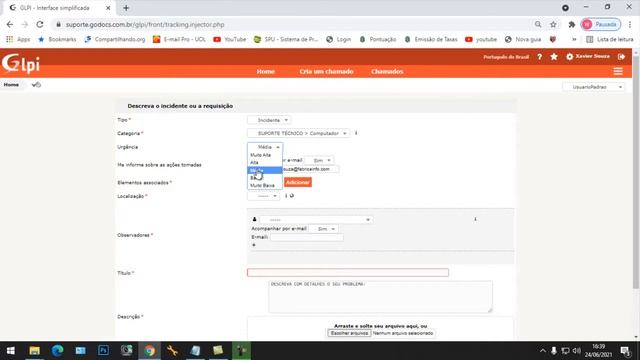This screenshot has width=640, height=360.
Task: Open Apps shortcut in bookmarks bar
Action: tap(18, 39)
